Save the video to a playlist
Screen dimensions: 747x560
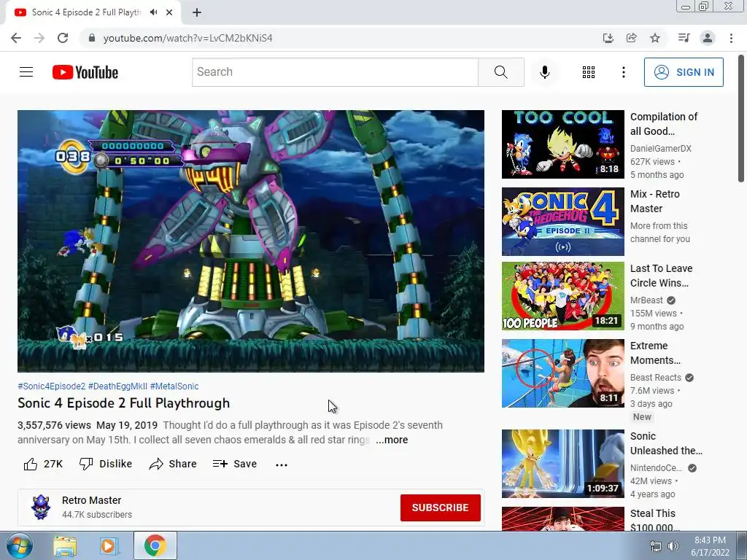tap(235, 464)
